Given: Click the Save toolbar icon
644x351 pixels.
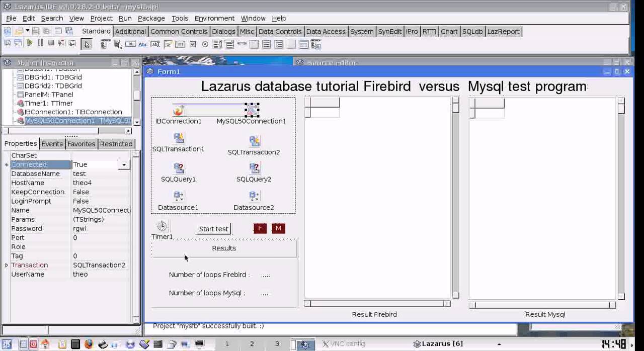Looking at the screenshot, I should [36, 31].
